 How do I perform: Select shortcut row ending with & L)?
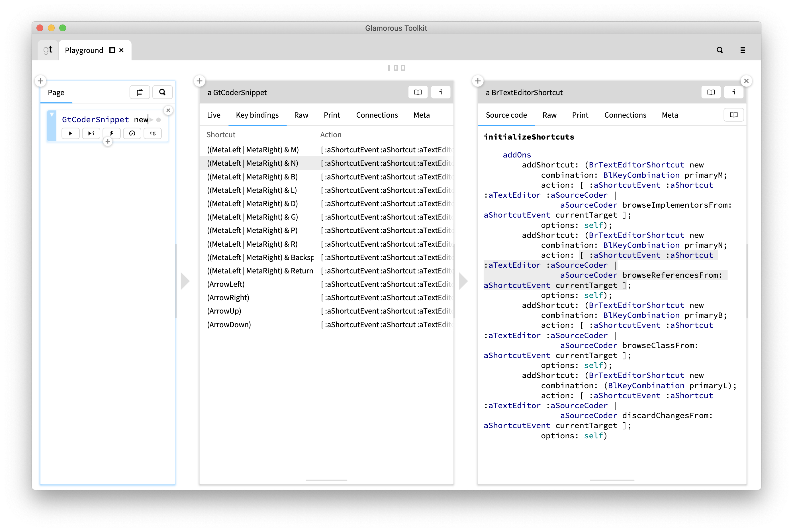tap(326, 190)
